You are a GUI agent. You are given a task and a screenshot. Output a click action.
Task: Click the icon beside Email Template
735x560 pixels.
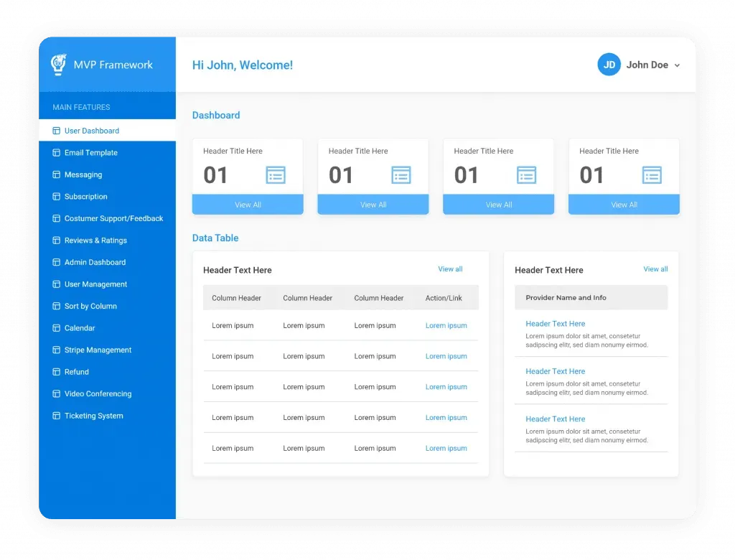pos(56,152)
